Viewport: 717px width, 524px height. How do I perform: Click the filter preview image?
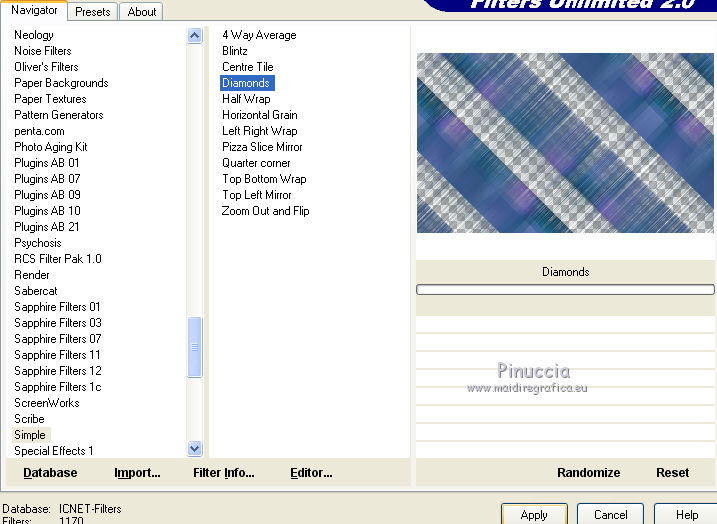pyautogui.click(x=565, y=143)
